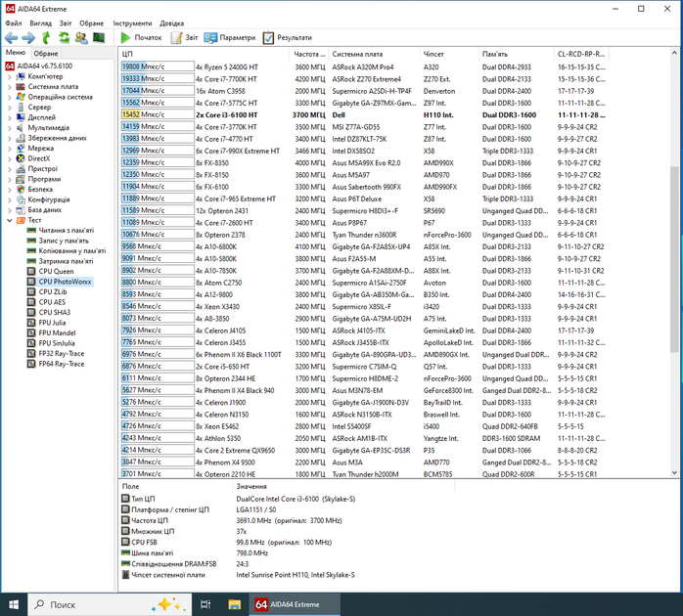The image size is (683, 616).
Task: Click results list scroll down arrow
Action: coord(674,473)
